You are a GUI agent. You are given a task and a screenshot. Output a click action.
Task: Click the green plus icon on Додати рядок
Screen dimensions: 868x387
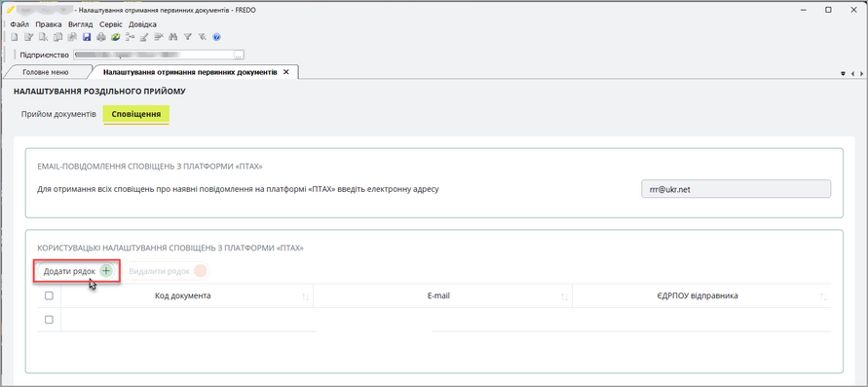click(x=106, y=271)
